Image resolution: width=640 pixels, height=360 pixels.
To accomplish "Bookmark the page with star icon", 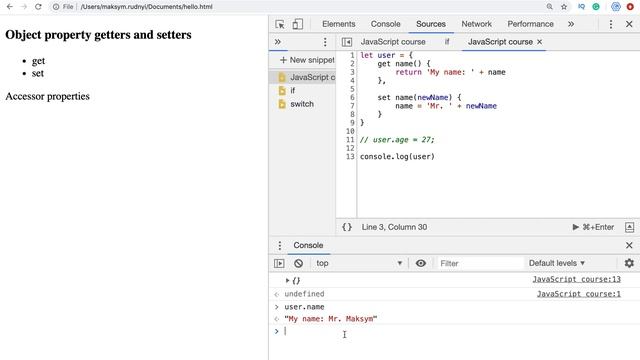I will pos(564,7).
